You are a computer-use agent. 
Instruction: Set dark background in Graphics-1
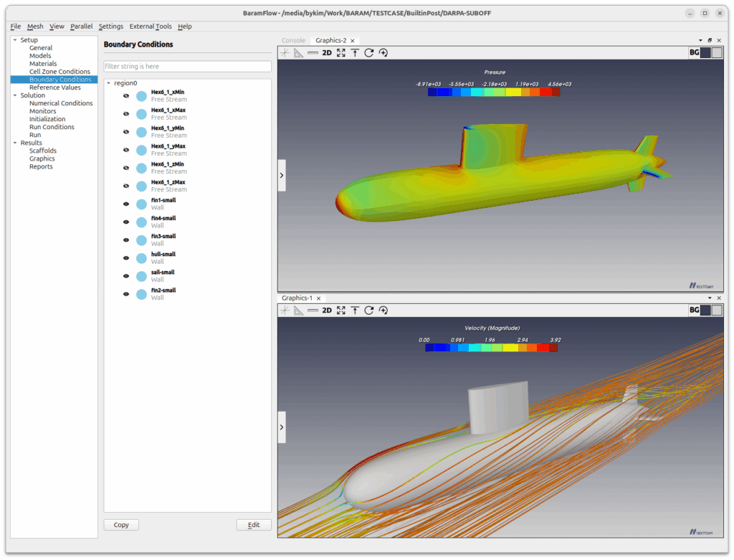click(x=705, y=310)
